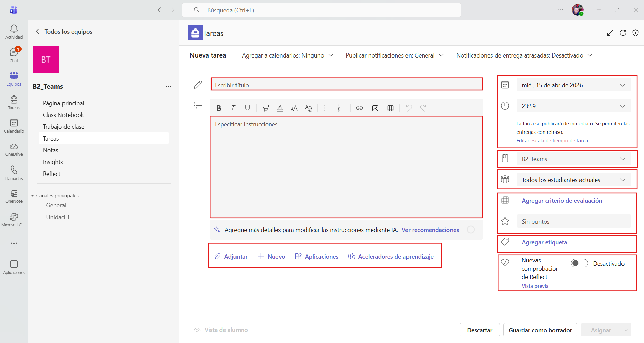Open the Chat section
Image resolution: width=644 pixels, height=343 pixels.
pos(14,55)
